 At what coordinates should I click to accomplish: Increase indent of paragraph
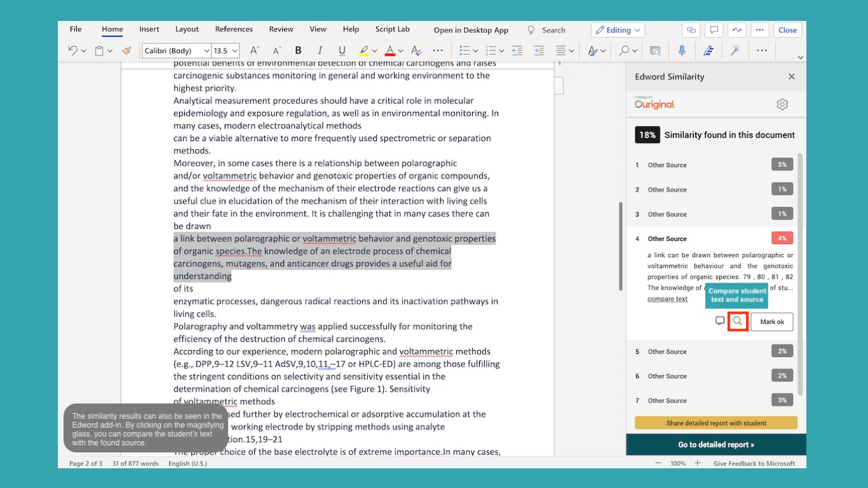click(x=539, y=51)
